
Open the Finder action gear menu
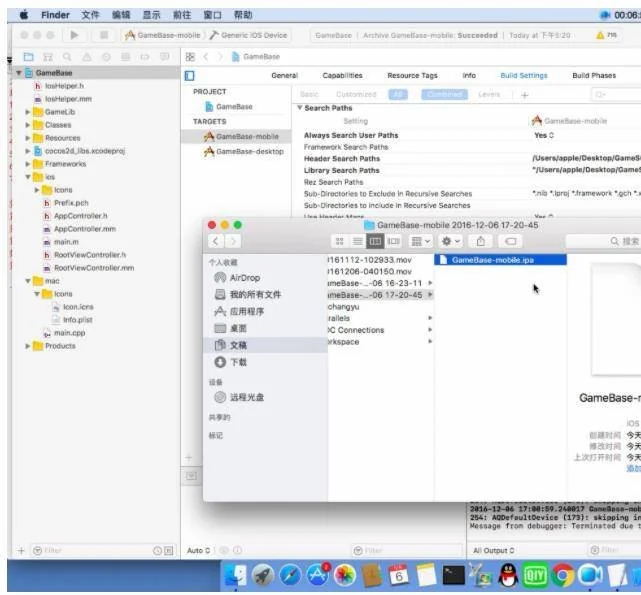[451, 241]
